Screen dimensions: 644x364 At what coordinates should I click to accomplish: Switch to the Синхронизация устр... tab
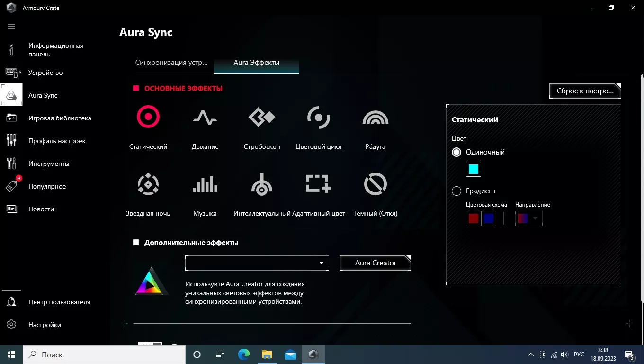[171, 63]
